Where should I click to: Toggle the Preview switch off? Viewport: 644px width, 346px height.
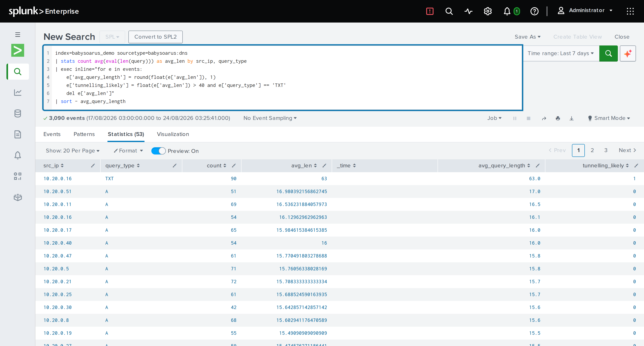tap(158, 151)
